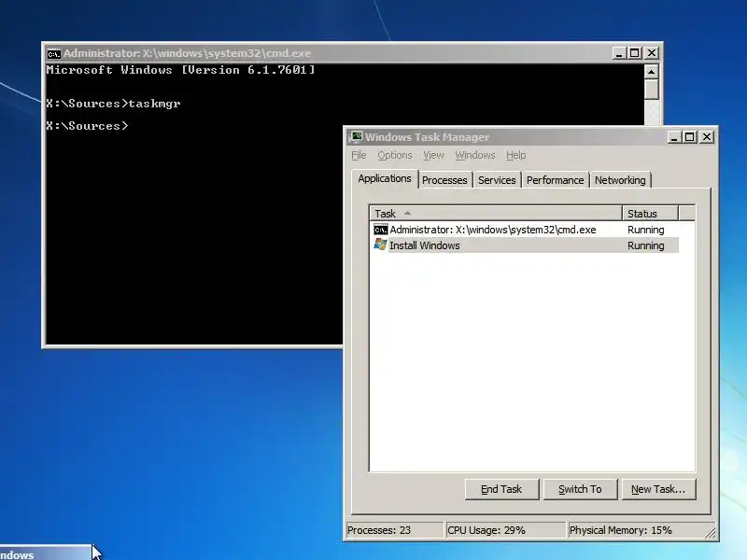Screen dimensions: 747x560
Task: Click the cmd.exe title bar icon
Action: click(x=54, y=53)
